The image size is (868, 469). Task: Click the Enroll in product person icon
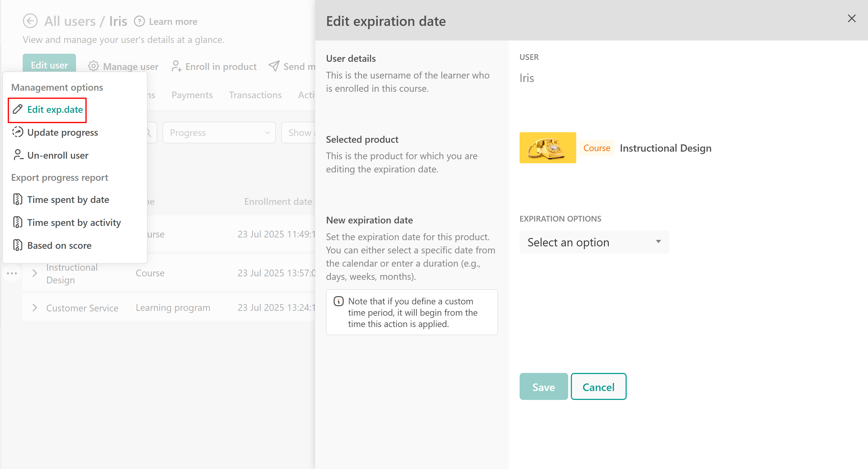click(176, 66)
